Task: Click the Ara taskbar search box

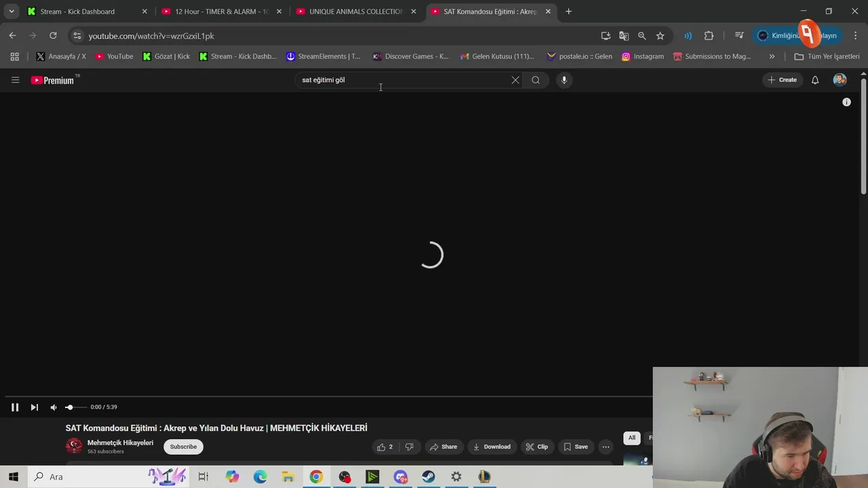Action: coord(108,477)
